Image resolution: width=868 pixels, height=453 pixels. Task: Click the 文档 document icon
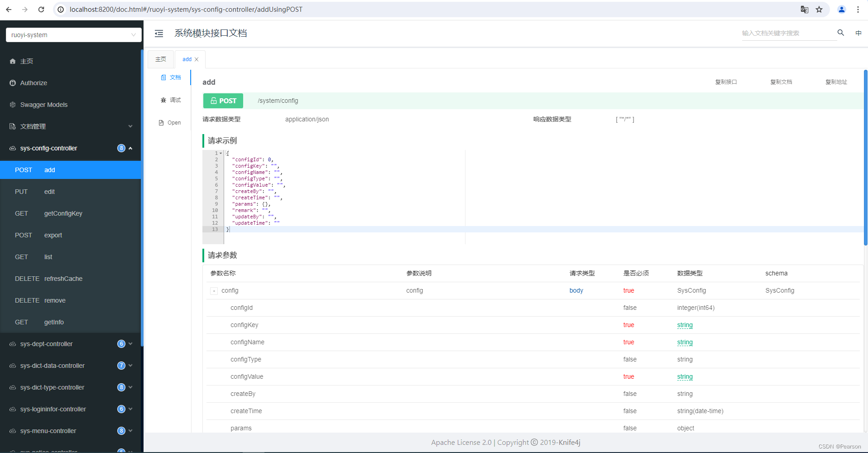[163, 77]
